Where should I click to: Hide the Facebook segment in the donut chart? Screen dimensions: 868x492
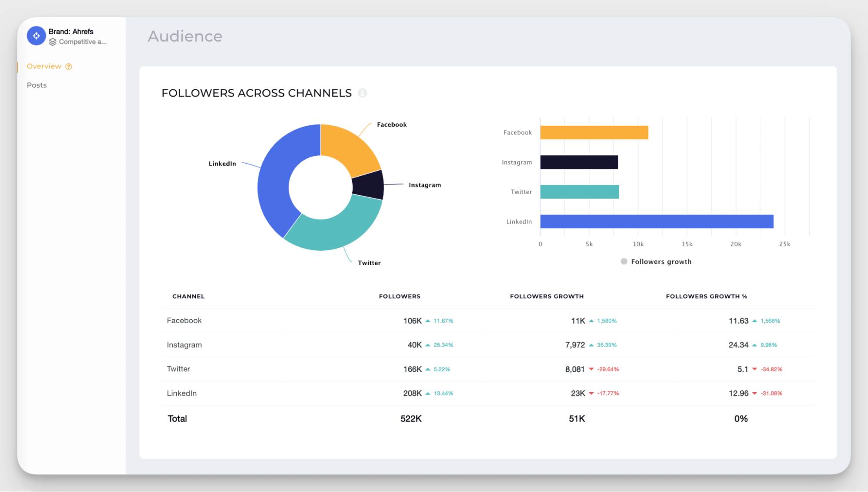click(352, 146)
